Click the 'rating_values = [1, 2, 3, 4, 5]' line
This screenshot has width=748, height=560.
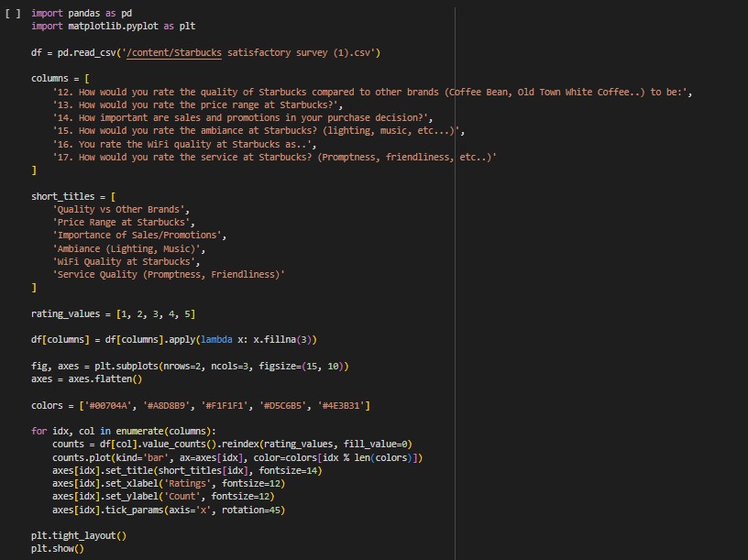pyautogui.click(x=113, y=313)
